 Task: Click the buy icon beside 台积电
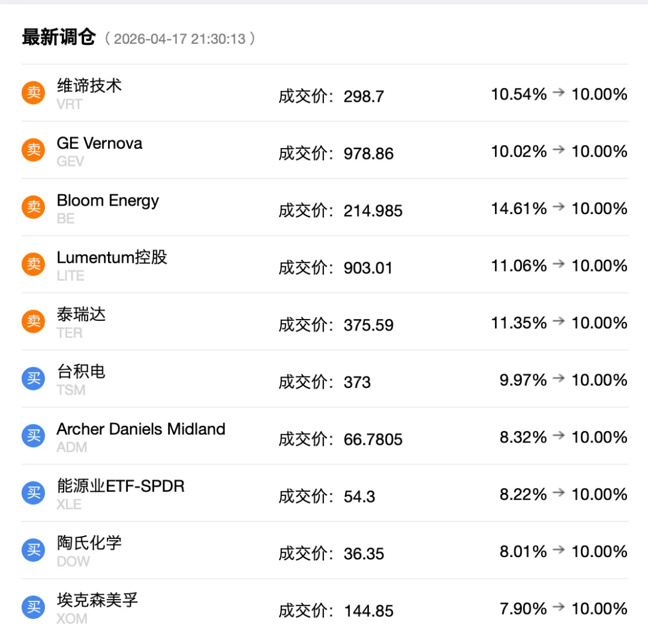coord(34,378)
